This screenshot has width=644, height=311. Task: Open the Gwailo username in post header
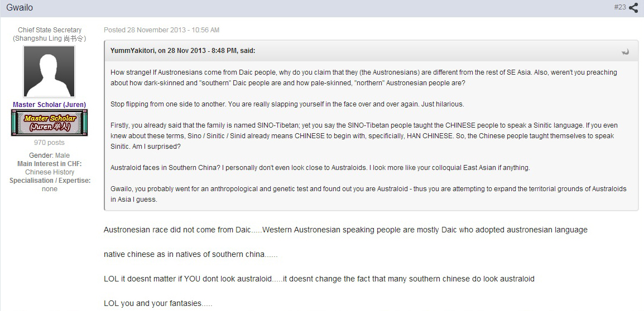coord(20,7)
